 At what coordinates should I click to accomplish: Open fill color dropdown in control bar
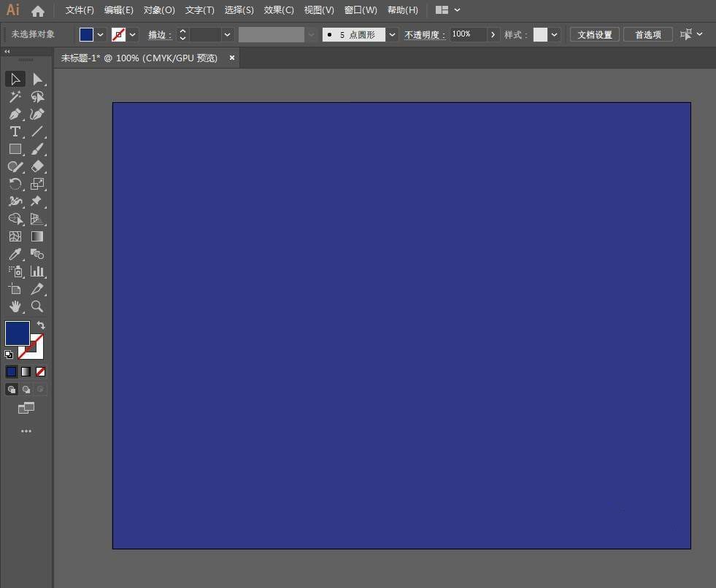click(x=101, y=35)
